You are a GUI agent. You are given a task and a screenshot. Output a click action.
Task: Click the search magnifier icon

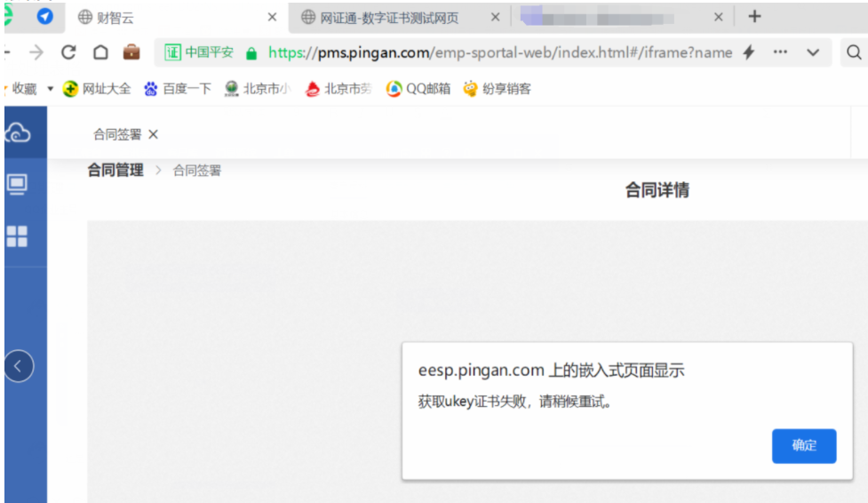854,52
